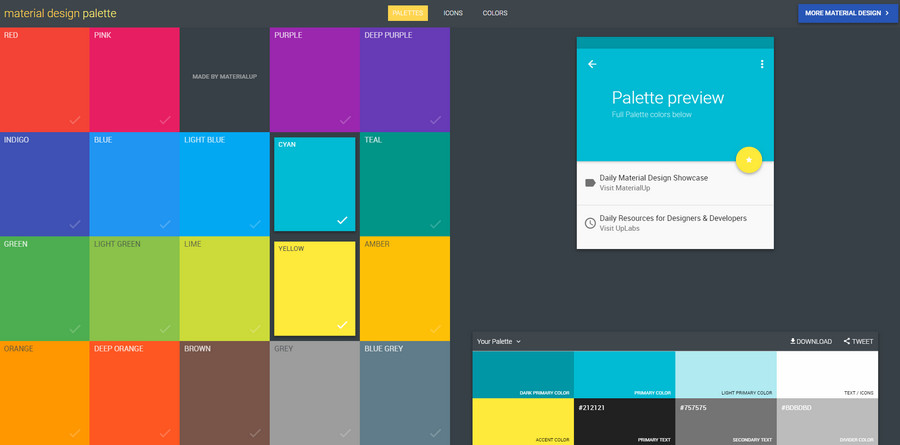The image size is (900, 445).
Task: Deselect the checked Yellow color tile
Action: point(314,288)
